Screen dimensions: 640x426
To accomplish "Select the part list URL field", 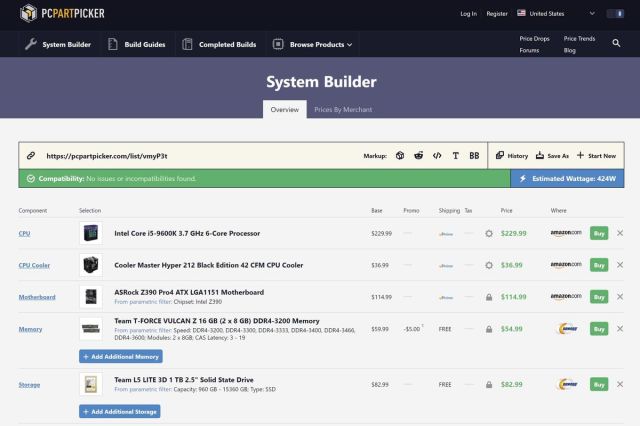I will pos(107,156).
